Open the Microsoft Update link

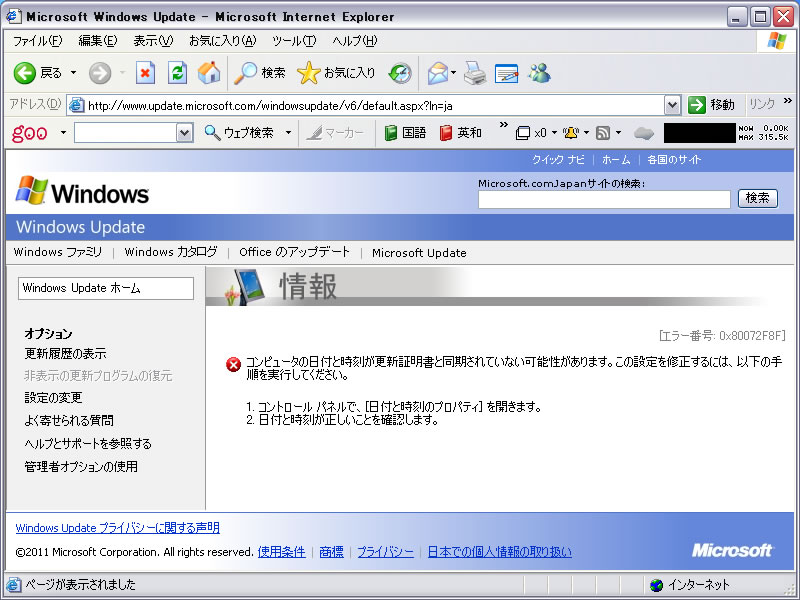point(419,253)
